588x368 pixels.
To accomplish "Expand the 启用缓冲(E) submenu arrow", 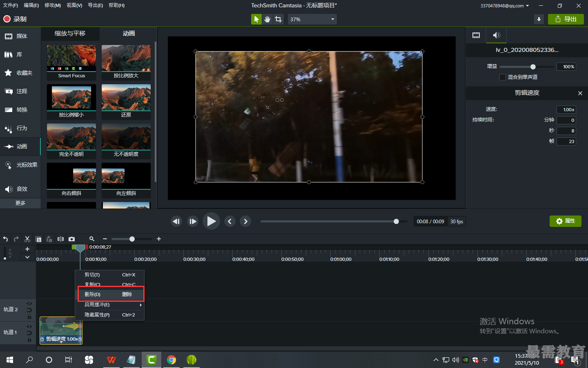I will click(141, 305).
